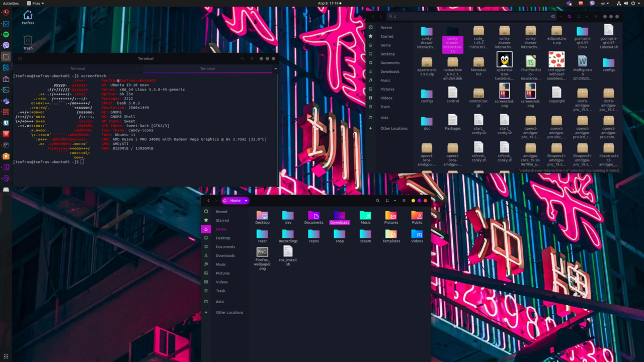Open the Files application menu in top bar

tap(35, 3)
